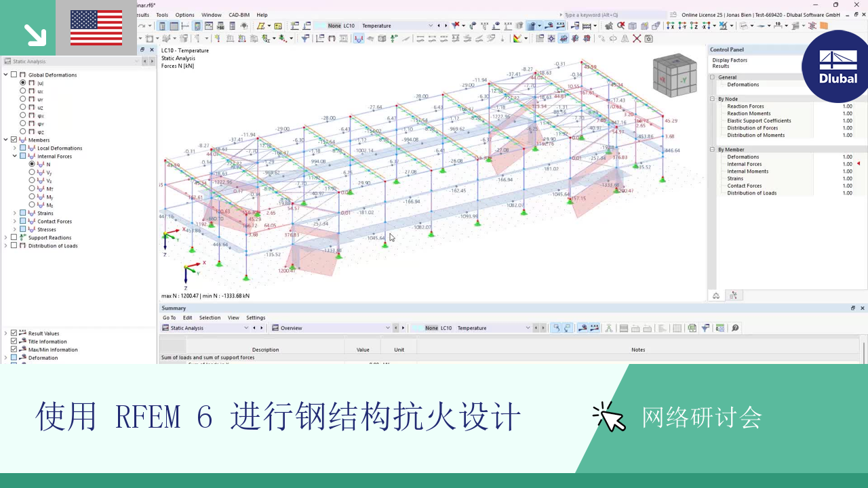Click the Dlubal logo in the top-right corner
The image size is (868, 488).
point(835,68)
